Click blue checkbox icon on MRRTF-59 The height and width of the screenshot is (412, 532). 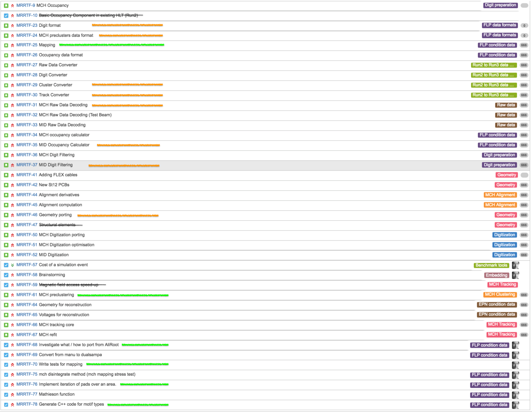tap(6, 285)
